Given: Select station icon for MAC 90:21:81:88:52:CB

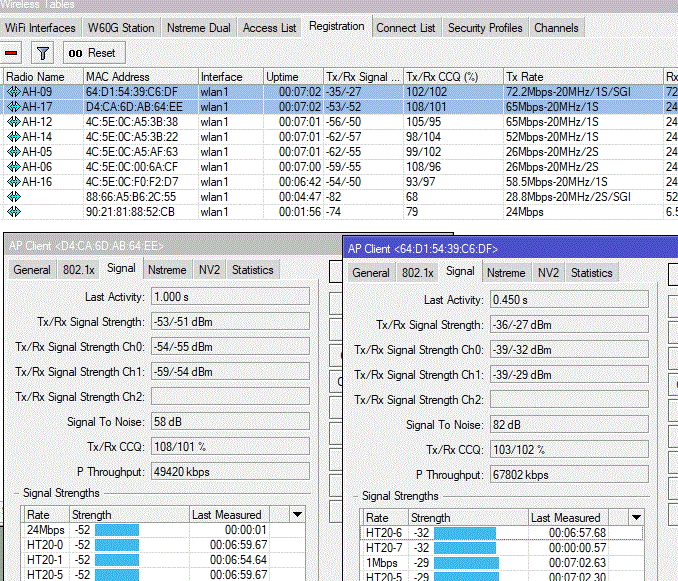Looking at the screenshot, I should (x=14, y=212).
